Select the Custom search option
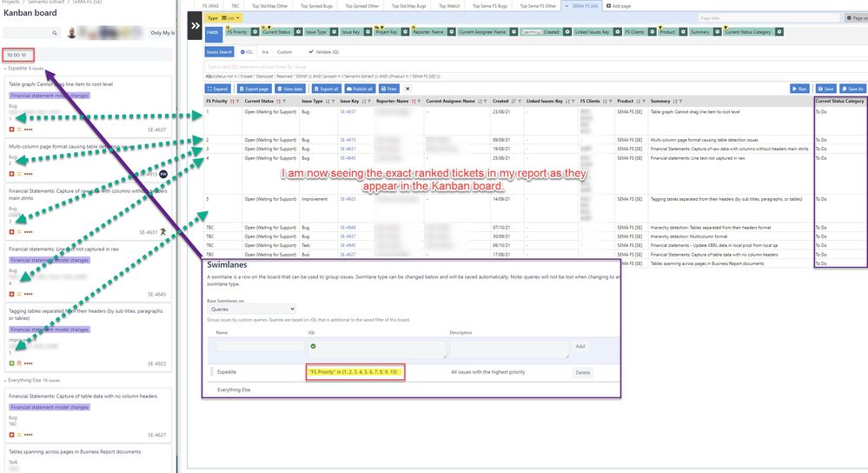 click(x=284, y=52)
